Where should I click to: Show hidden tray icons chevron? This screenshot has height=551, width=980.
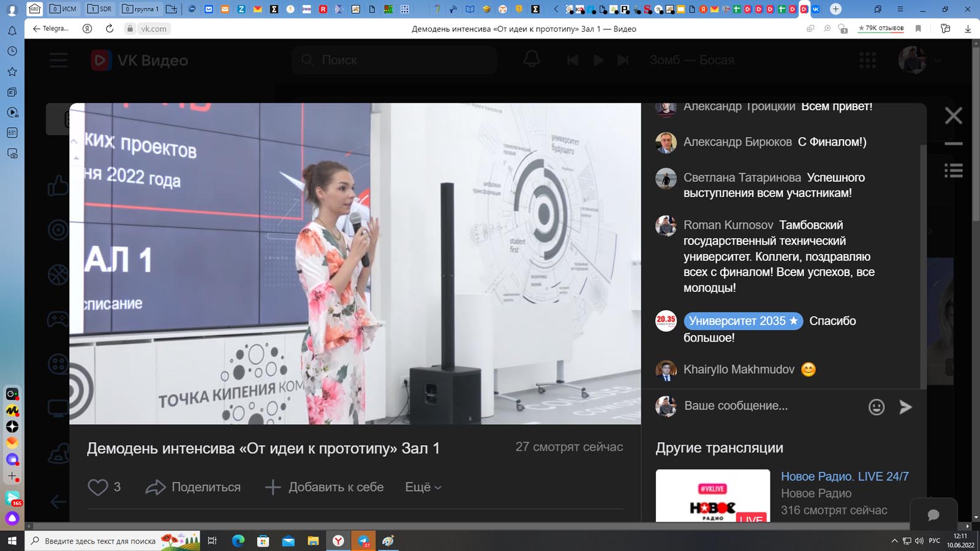click(894, 541)
